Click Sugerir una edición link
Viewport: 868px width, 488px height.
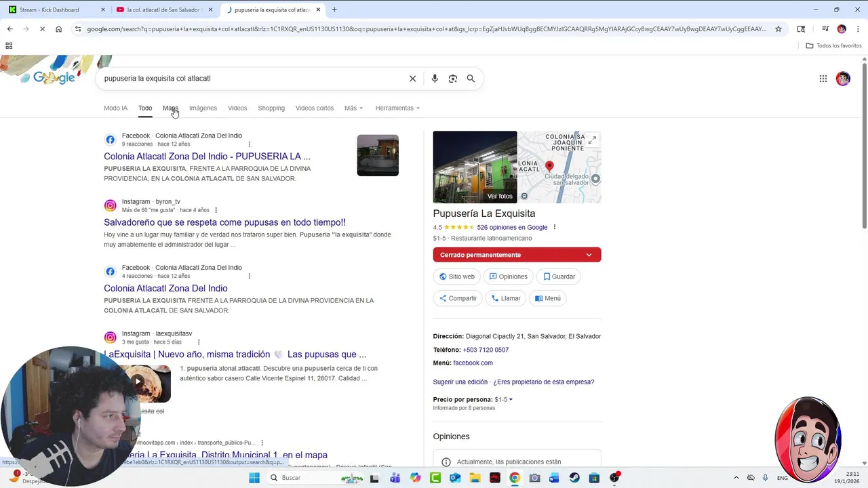460,382
